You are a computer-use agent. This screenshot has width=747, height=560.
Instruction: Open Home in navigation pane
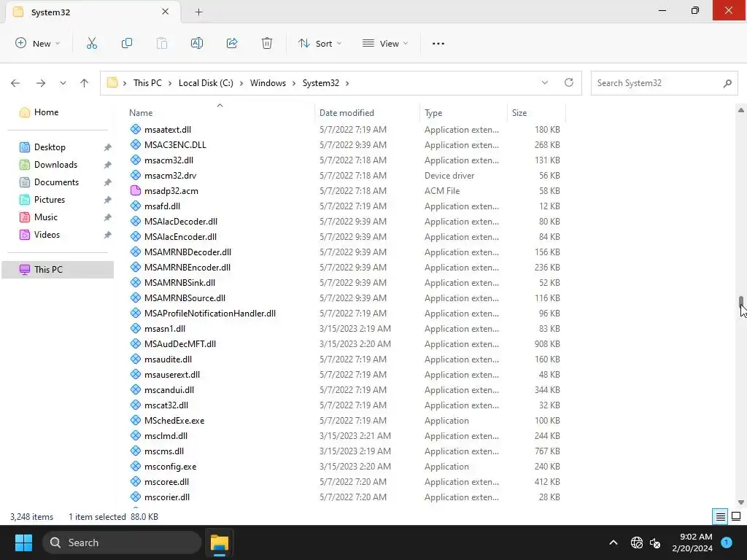[46, 112]
